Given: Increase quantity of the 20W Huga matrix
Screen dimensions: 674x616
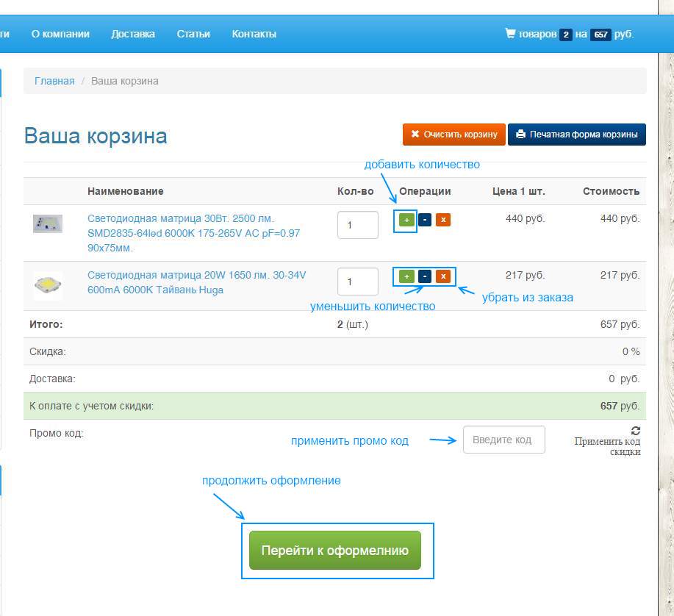Looking at the screenshot, I should coord(406,276).
